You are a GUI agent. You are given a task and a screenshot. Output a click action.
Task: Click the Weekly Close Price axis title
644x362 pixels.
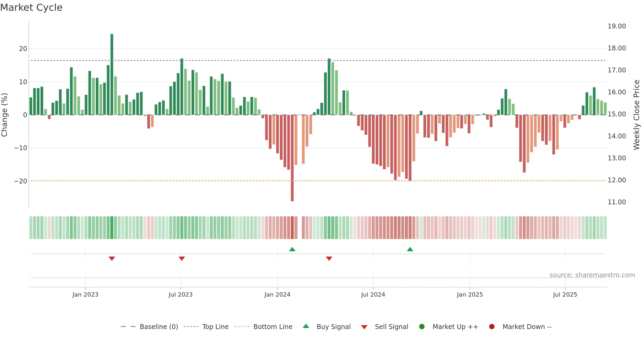click(x=636, y=115)
